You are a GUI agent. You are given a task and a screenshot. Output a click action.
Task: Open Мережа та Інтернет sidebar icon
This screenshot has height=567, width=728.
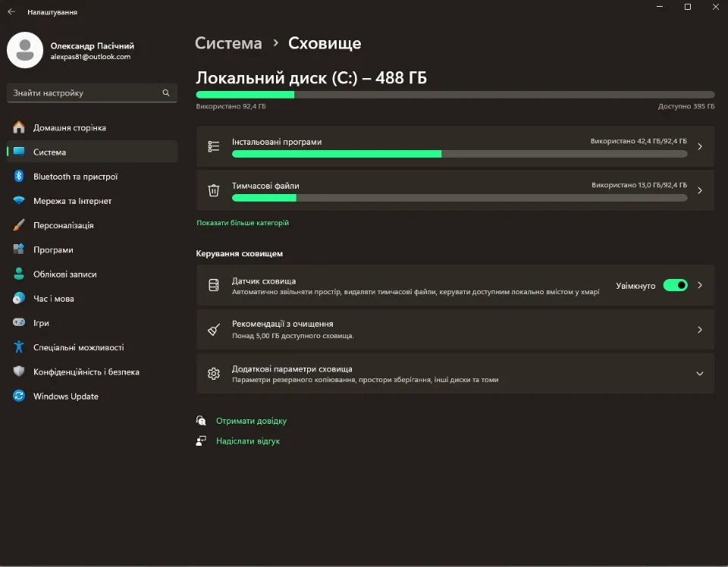point(19,201)
